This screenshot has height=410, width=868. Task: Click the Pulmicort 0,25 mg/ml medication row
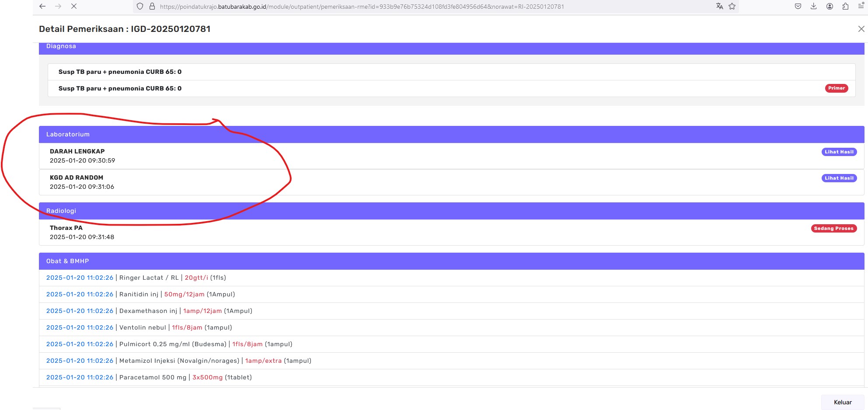tap(451, 344)
